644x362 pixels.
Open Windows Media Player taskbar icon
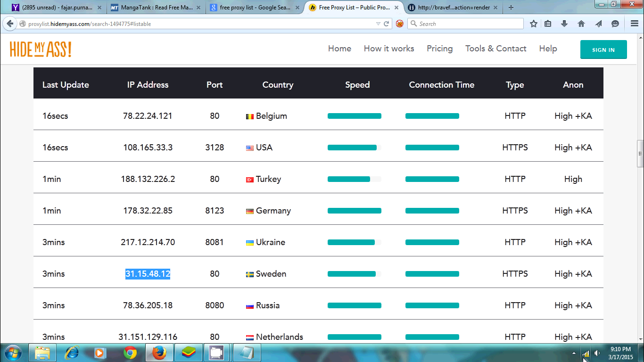(x=100, y=353)
